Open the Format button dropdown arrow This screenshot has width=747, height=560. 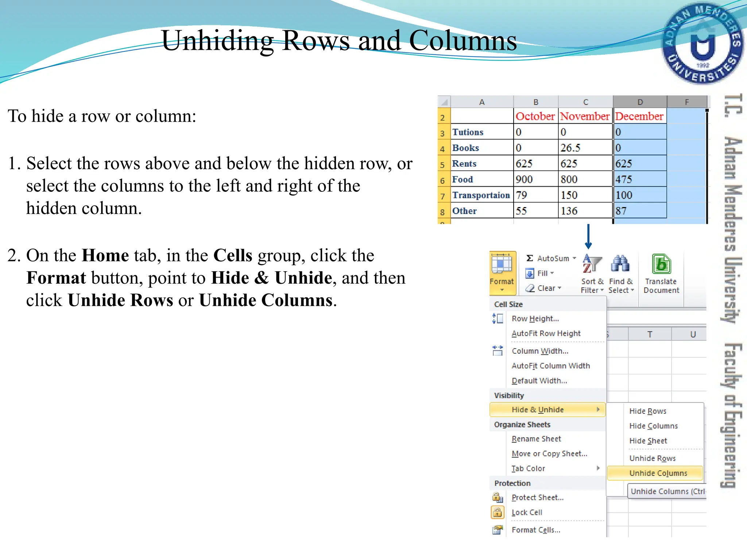coord(502,290)
